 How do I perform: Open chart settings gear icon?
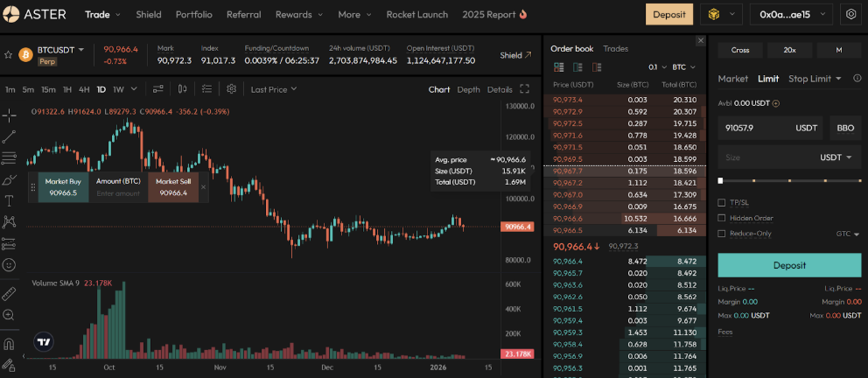pyautogui.click(x=231, y=88)
